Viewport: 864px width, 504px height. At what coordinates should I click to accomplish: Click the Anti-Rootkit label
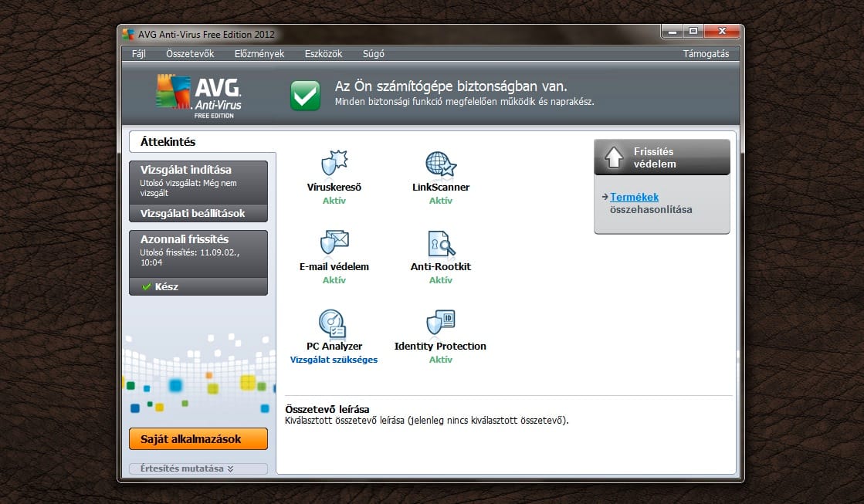coord(441,266)
